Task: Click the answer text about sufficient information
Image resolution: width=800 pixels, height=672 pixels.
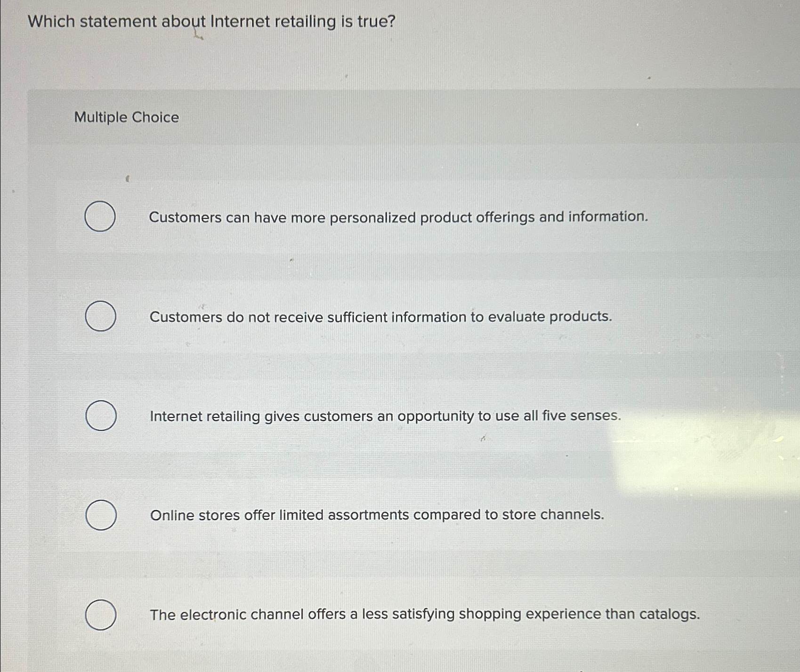Action: tap(380, 317)
